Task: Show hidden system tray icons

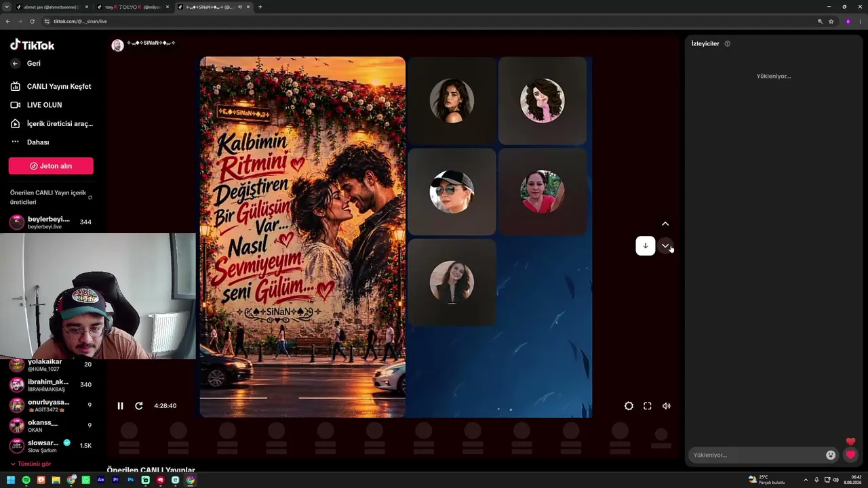Action: [806, 480]
